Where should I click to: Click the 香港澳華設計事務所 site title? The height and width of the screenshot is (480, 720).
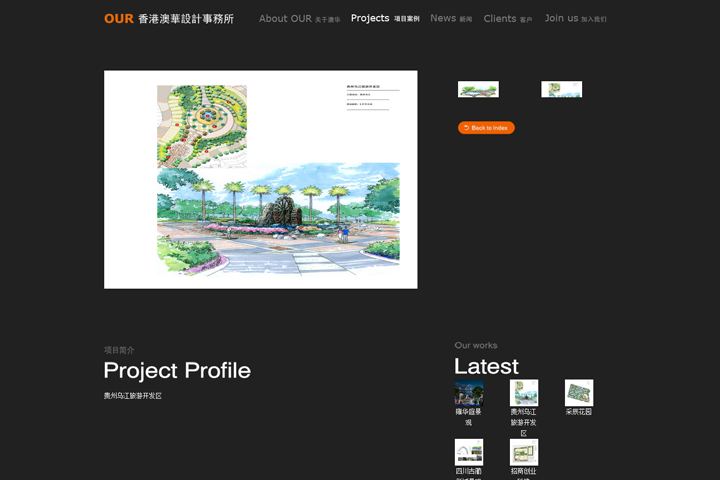(x=186, y=18)
